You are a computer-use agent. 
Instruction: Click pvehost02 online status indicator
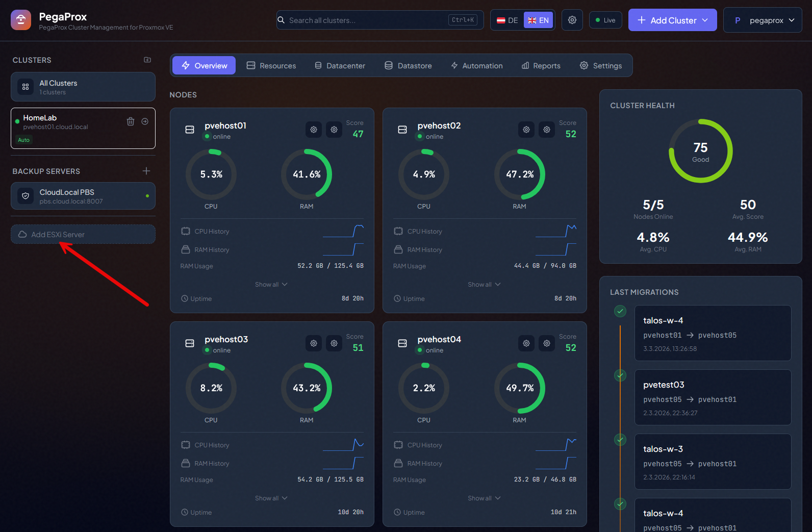click(420, 136)
